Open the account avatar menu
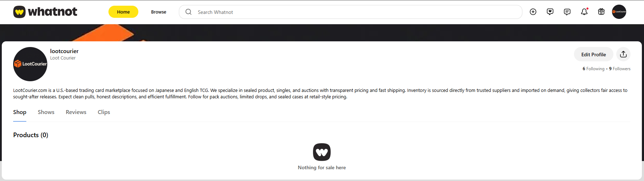The width and height of the screenshot is (644, 181). [x=619, y=12]
